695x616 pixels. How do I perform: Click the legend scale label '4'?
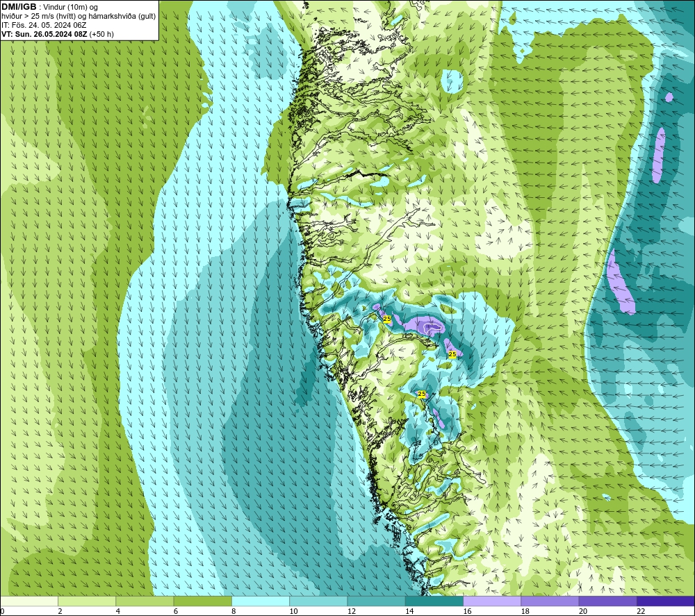[118, 612]
